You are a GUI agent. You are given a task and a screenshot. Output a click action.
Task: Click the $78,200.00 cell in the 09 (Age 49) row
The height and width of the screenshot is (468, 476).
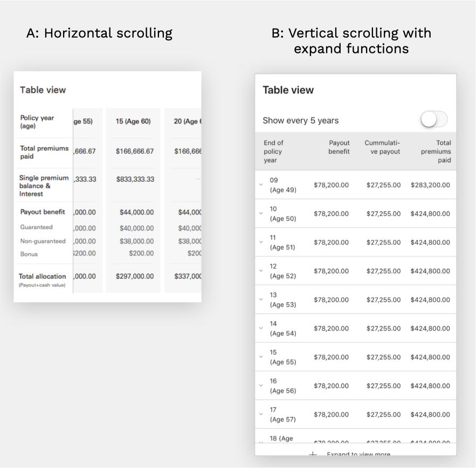point(331,185)
